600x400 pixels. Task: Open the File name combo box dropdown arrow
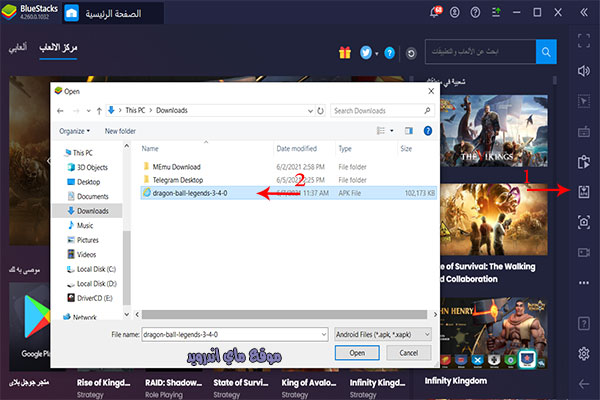click(x=323, y=335)
